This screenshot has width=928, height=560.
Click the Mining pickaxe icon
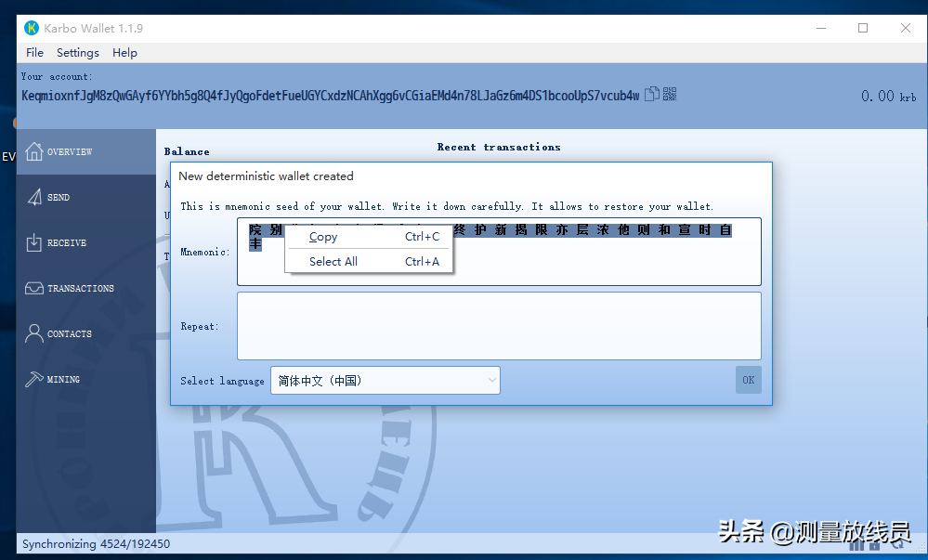[x=33, y=379]
